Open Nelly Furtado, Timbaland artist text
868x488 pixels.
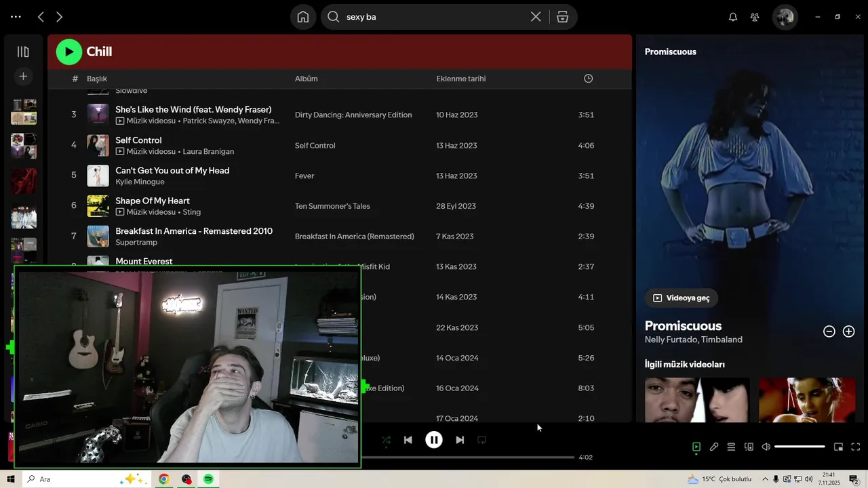pos(694,340)
